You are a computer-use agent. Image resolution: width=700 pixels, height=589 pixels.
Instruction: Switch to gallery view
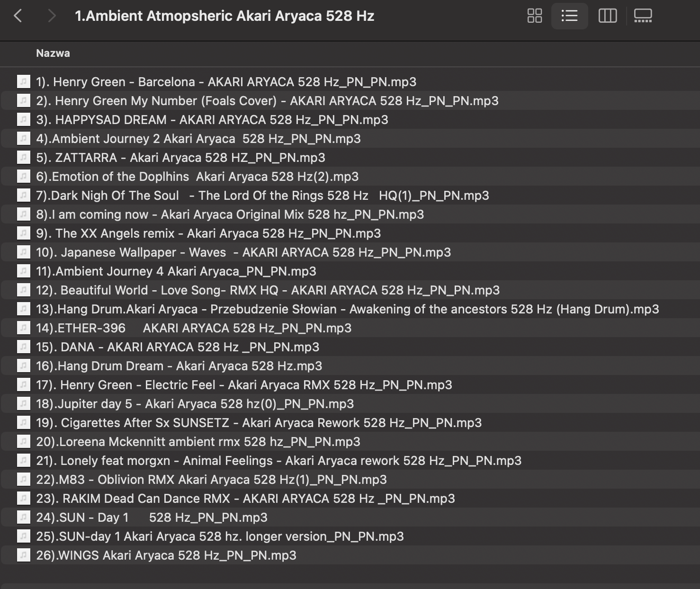[643, 16]
